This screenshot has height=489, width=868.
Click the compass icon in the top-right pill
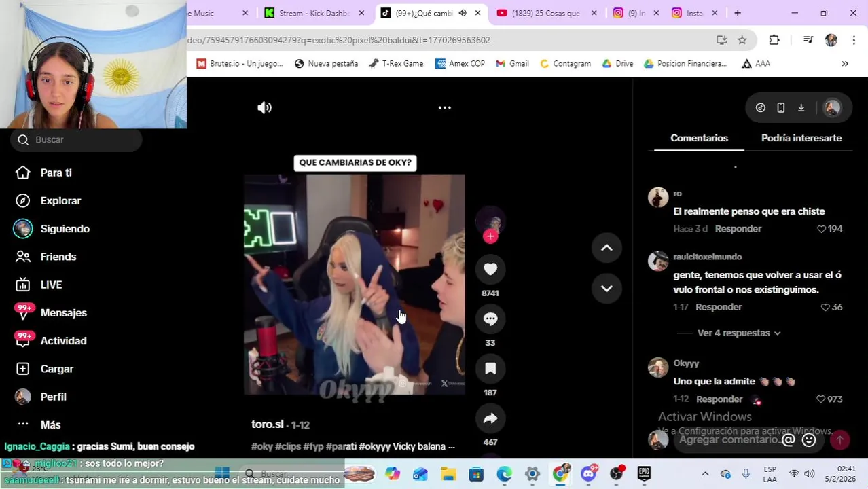[761, 107]
